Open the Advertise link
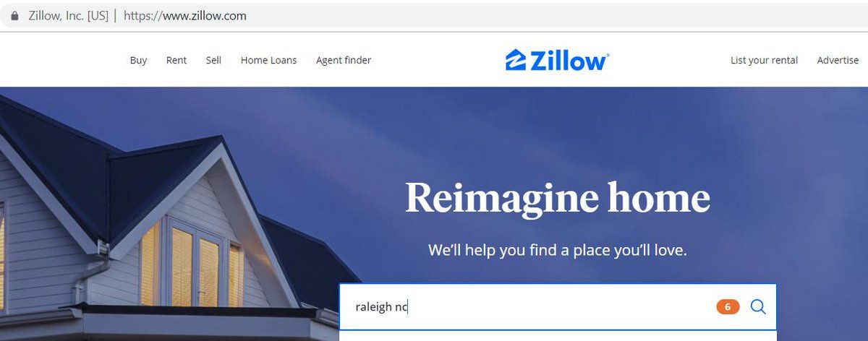The height and width of the screenshot is (341, 868). [x=838, y=61]
